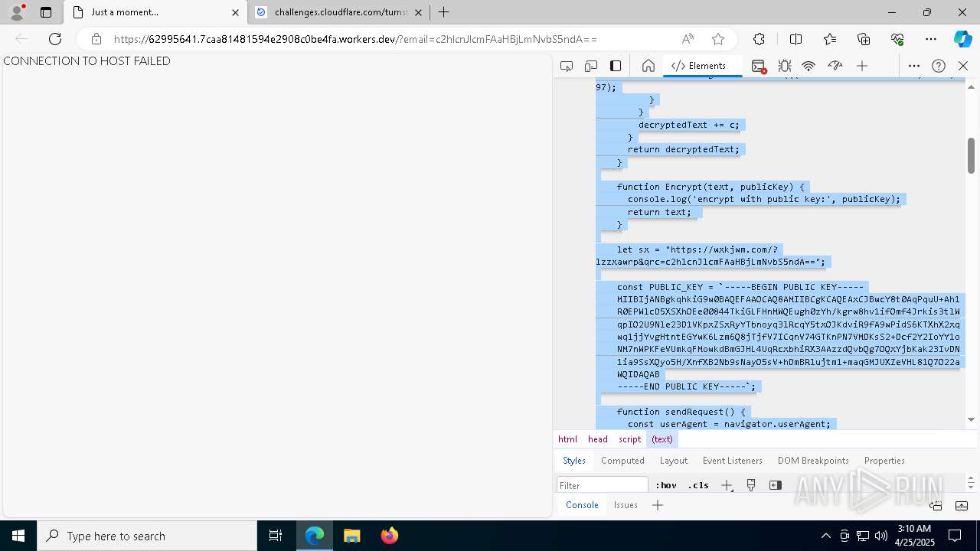Click the Styles toolbar overflow stepper arrows
Screen dimensions: 980x551
click(x=971, y=483)
